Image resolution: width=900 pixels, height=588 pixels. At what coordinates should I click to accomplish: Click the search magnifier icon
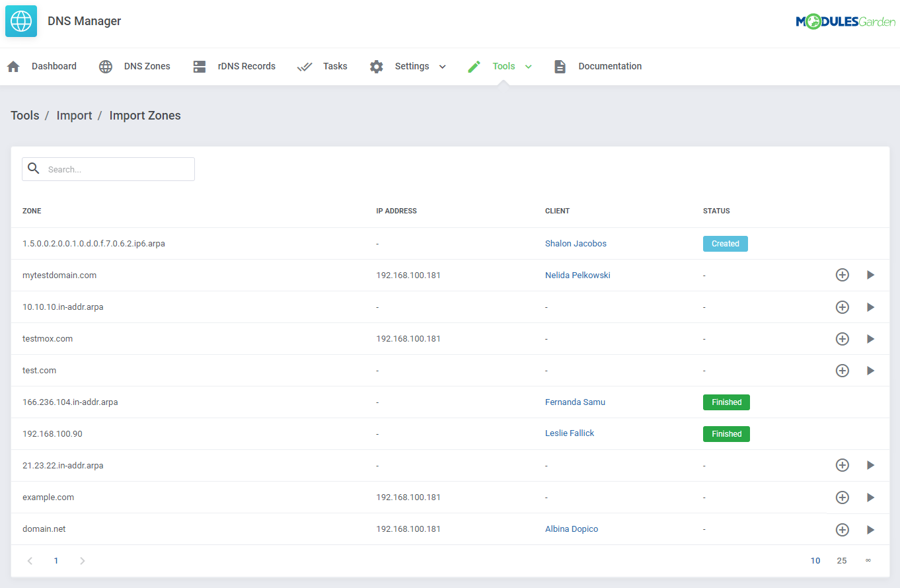34,169
